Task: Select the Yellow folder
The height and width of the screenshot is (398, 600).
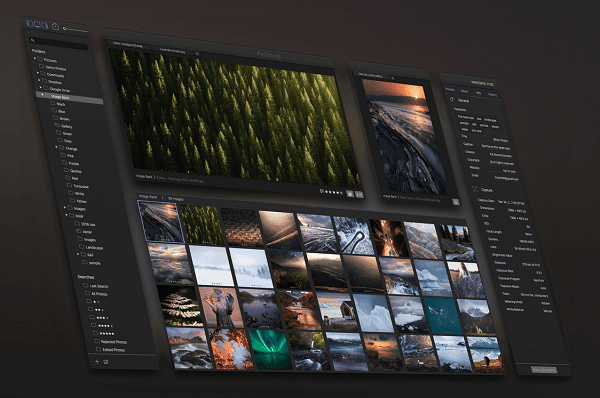Action: point(79,201)
